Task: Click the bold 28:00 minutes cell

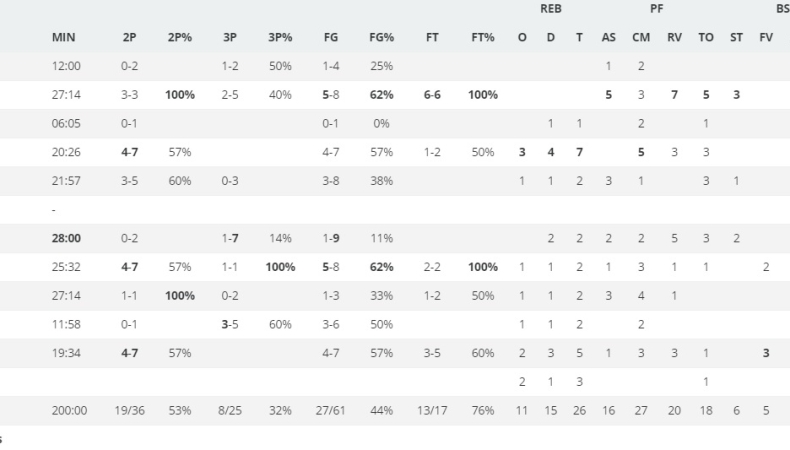Action: pyautogui.click(x=65, y=240)
